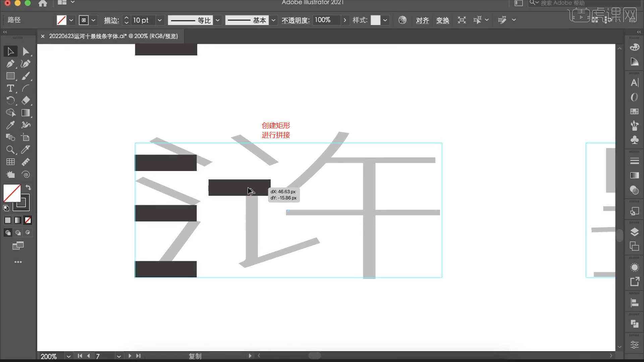This screenshot has height=362, width=644.
Task: Set paint type to solid Color
Action: pyautogui.click(x=8, y=220)
